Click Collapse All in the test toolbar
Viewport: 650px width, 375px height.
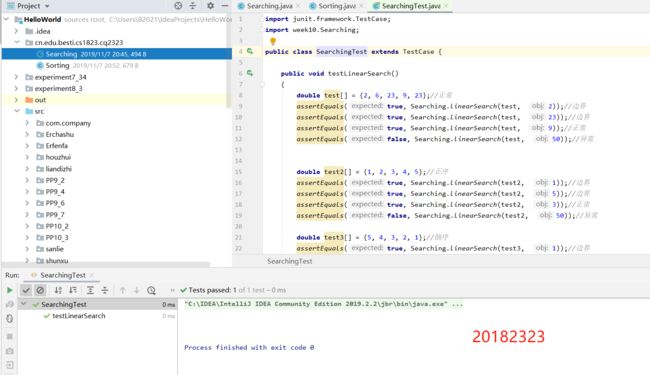105,290
